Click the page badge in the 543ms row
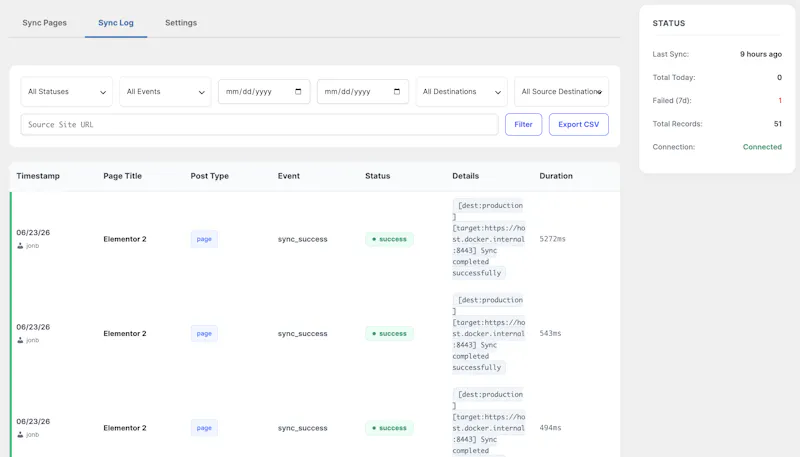 pos(204,334)
